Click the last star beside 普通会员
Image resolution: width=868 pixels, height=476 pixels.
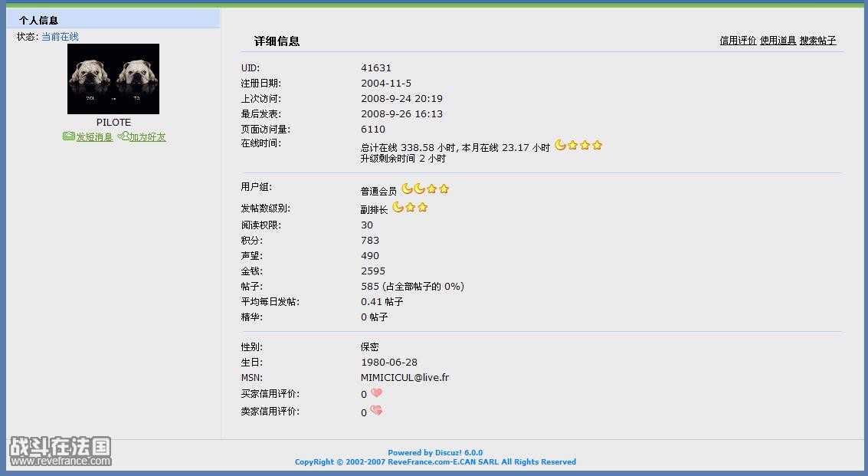tap(444, 189)
